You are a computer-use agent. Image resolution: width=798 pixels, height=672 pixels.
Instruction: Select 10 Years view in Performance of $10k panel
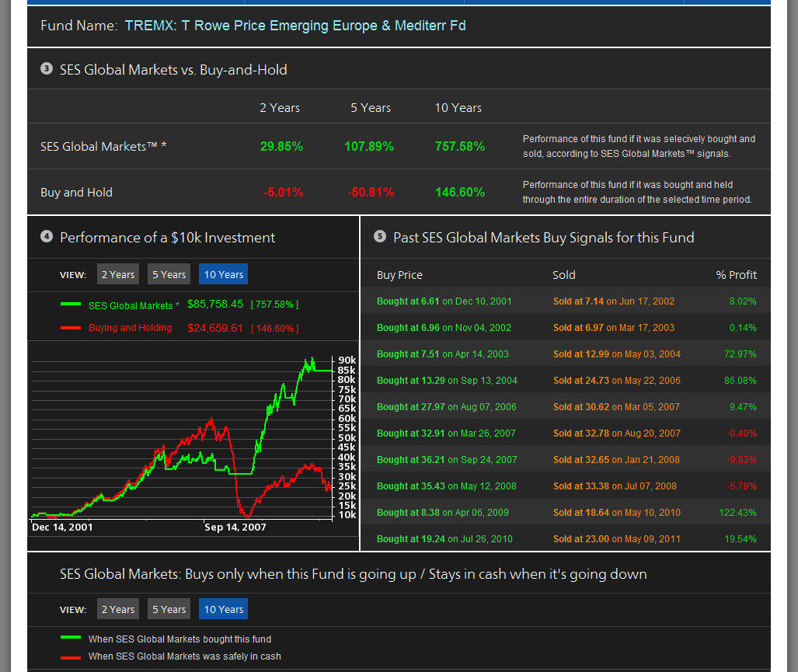click(223, 274)
